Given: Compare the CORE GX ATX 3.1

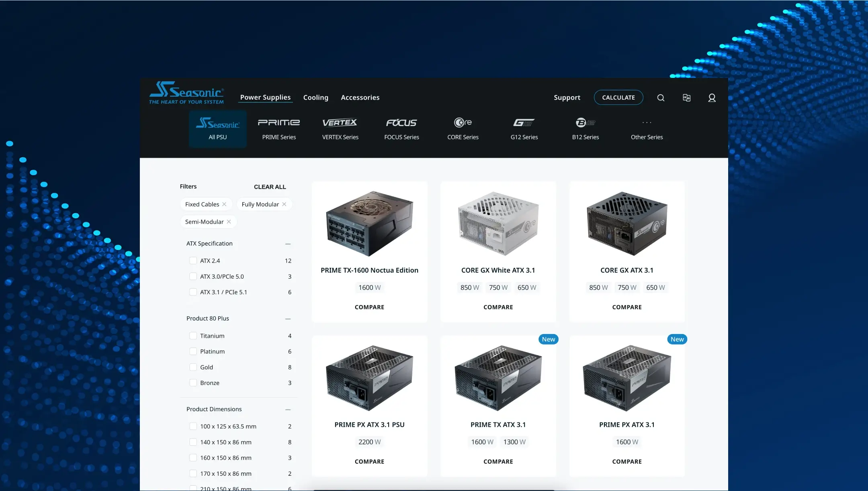Looking at the screenshot, I should pyautogui.click(x=627, y=307).
